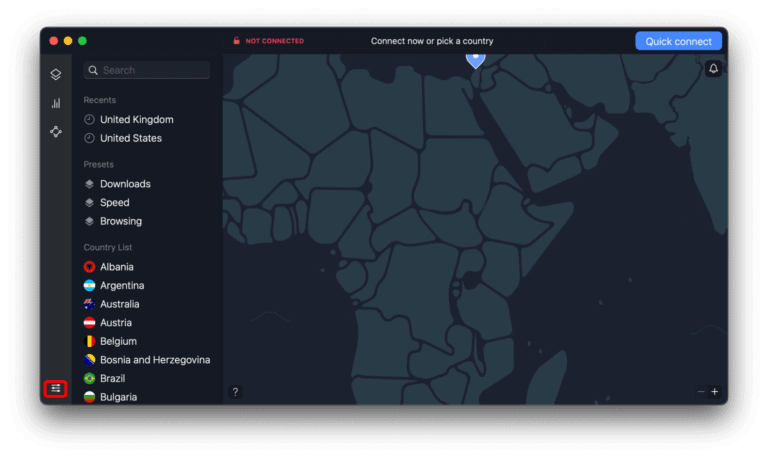Click the Brazil flag icon

(x=90, y=379)
